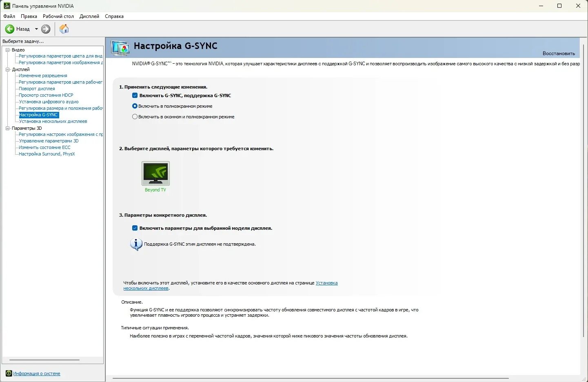Click the info icon near G-SYNC support note
The width and height of the screenshot is (588, 382).
click(136, 244)
